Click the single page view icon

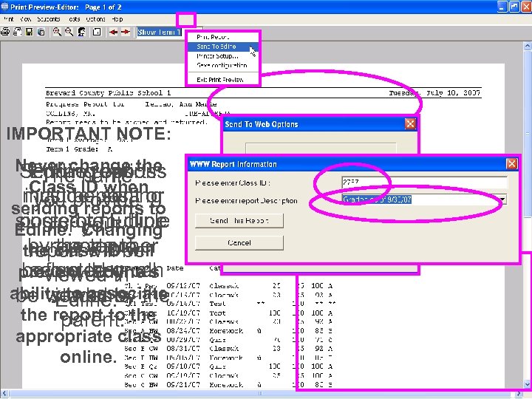point(97,32)
